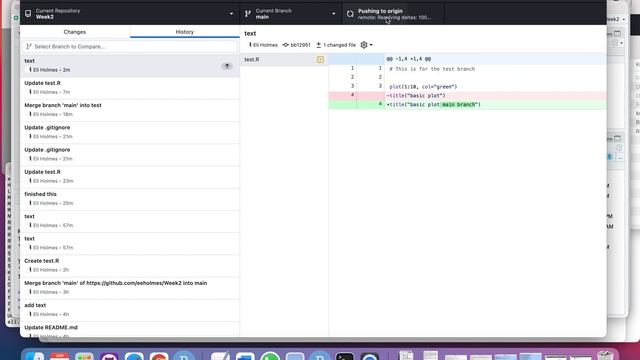Screen dimensions: 640x360
Task: Select the Update test.R commit from 23m ago
Action: pyautogui.click(x=130, y=176)
